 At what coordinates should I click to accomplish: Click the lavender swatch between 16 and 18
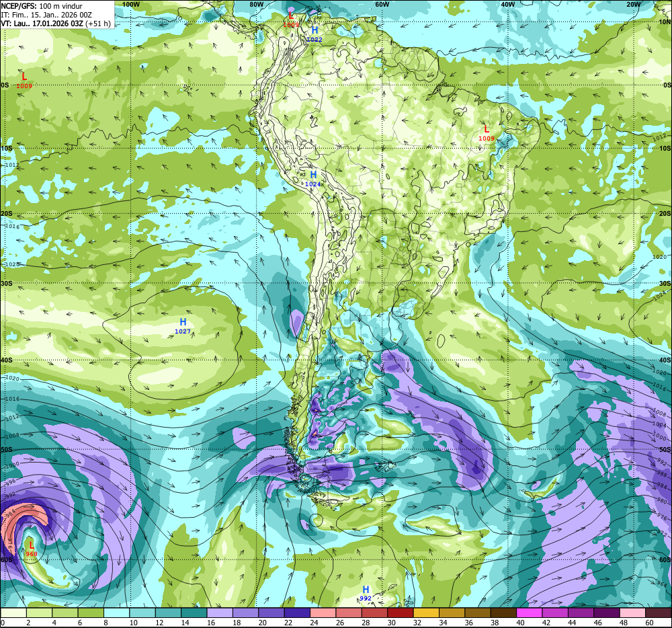coord(220,613)
